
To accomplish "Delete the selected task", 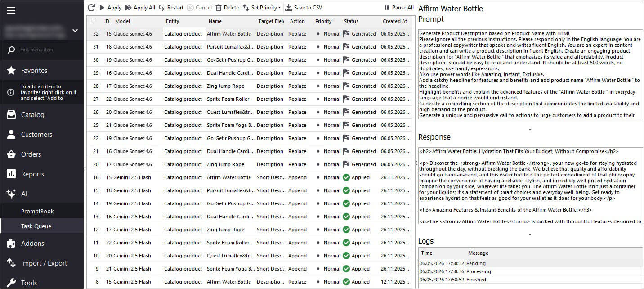I will [x=227, y=8].
